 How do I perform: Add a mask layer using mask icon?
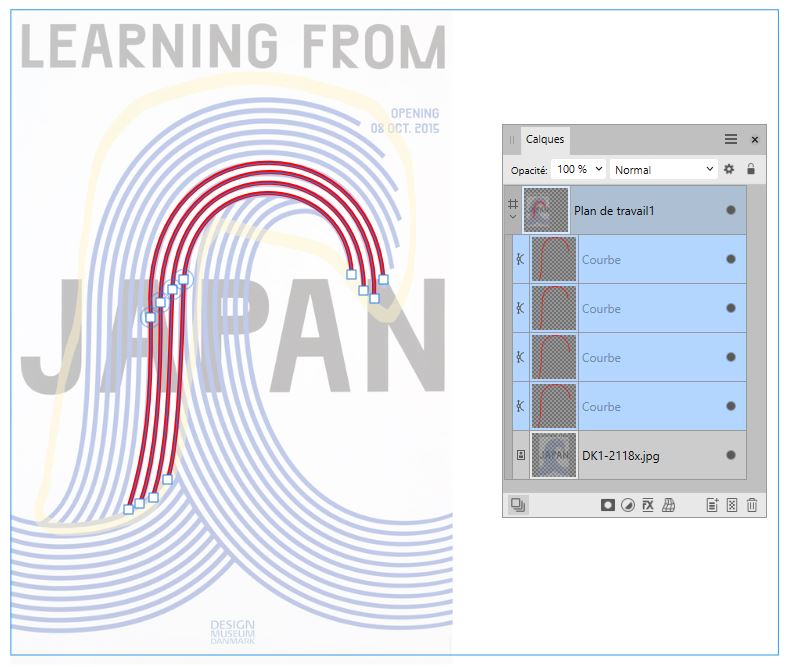(607, 505)
